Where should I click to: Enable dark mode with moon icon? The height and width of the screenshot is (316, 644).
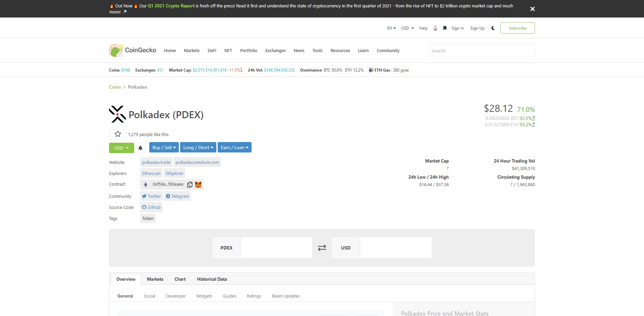[x=493, y=28]
